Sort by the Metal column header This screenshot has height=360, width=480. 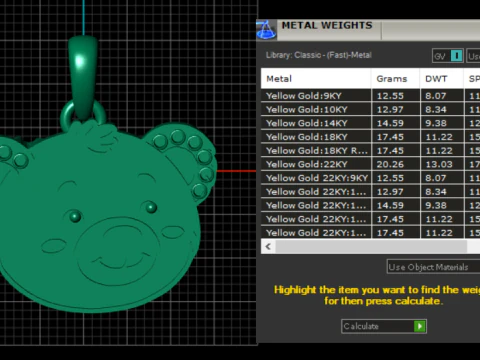[x=316, y=79]
